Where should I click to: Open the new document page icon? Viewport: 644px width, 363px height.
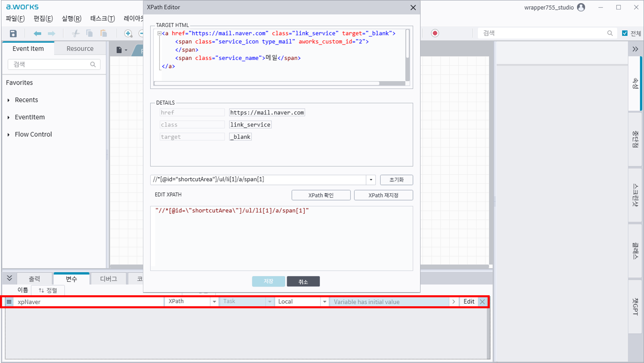click(x=119, y=50)
